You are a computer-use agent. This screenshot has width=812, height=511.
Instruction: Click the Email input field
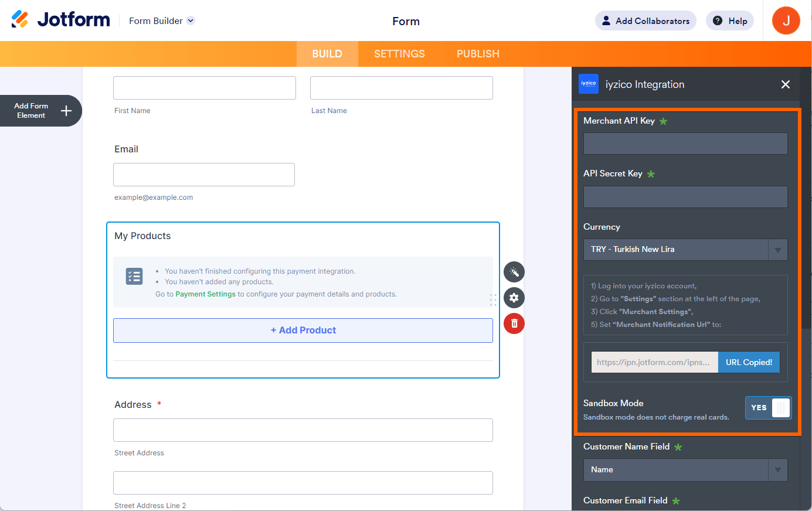pyautogui.click(x=204, y=175)
